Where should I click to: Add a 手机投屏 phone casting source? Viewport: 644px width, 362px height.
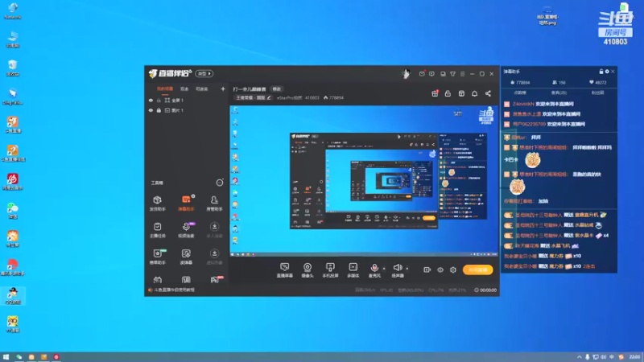pos(330,270)
